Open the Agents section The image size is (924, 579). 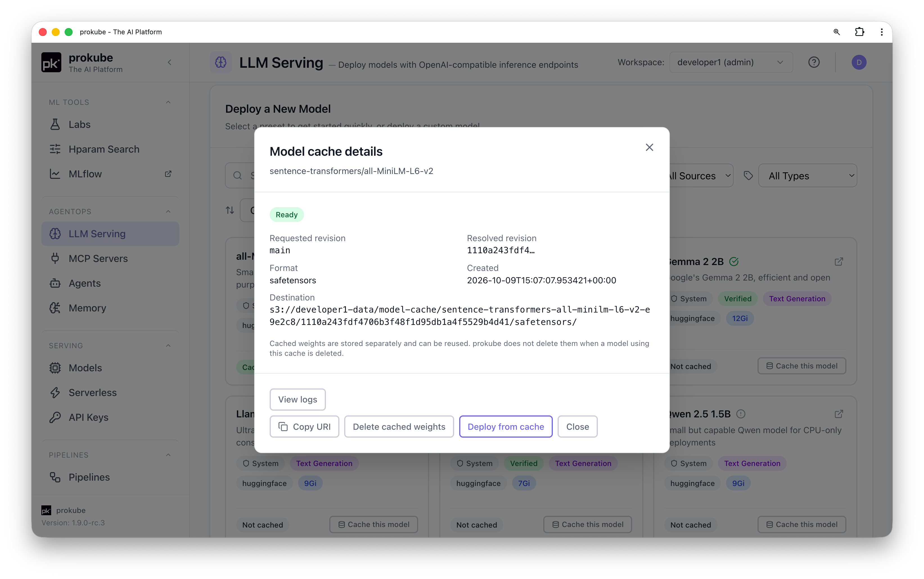click(x=110, y=283)
